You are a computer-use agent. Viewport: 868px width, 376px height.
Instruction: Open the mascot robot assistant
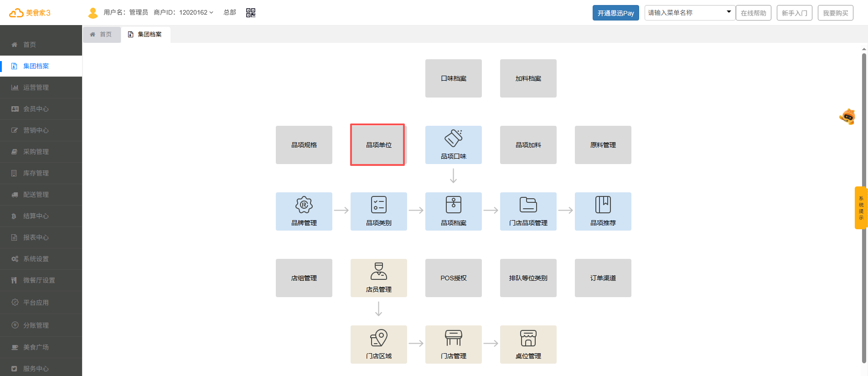point(847,117)
